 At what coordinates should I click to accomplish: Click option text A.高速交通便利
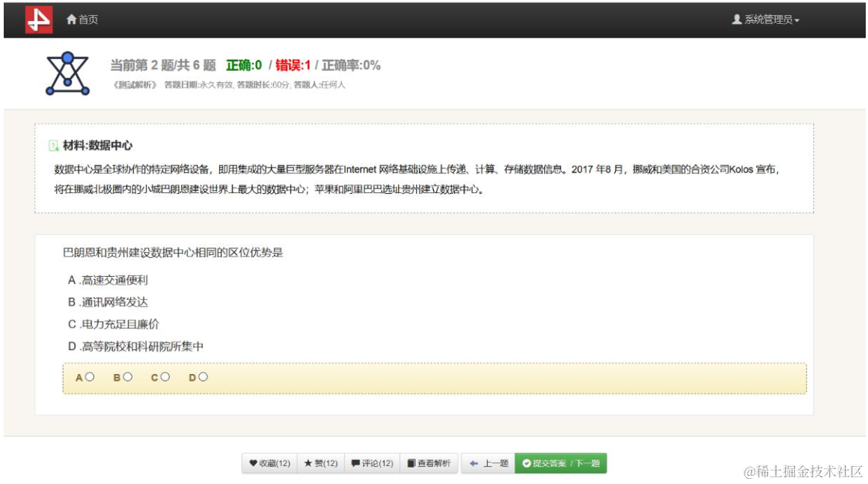coord(108,280)
